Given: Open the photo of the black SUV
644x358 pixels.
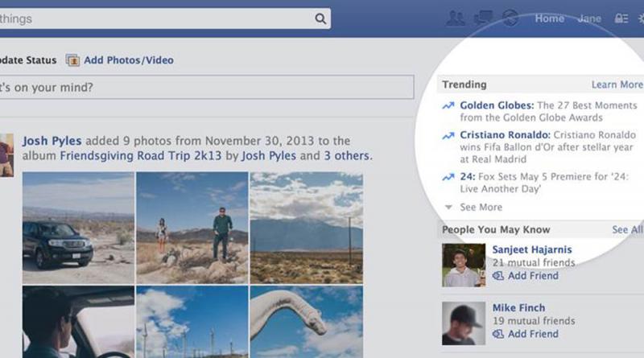Looking at the screenshot, I should click(x=78, y=228).
